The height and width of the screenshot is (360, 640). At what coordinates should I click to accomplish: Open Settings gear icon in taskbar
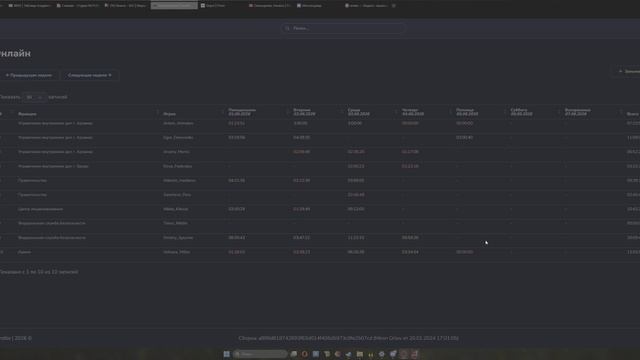point(382,354)
